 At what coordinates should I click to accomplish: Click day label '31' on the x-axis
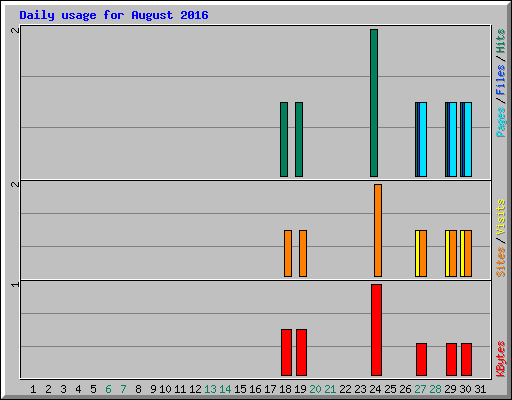[480, 389]
